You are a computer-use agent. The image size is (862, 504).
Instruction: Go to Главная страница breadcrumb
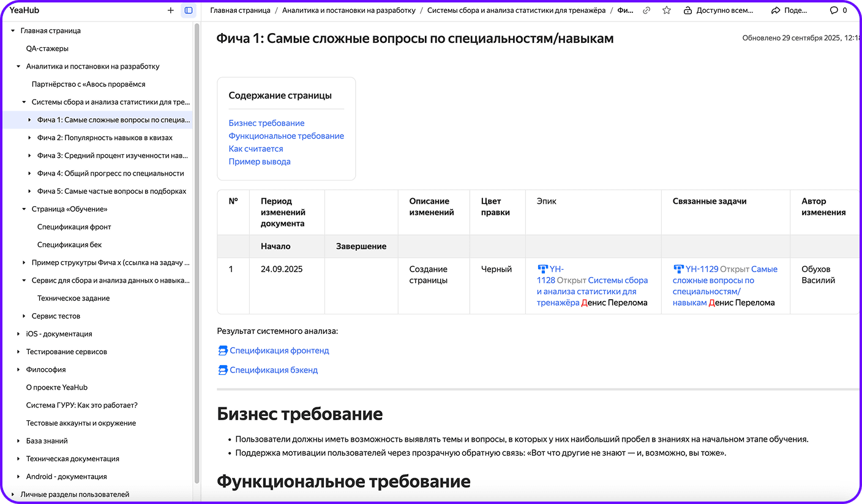click(x=240, y=10)
